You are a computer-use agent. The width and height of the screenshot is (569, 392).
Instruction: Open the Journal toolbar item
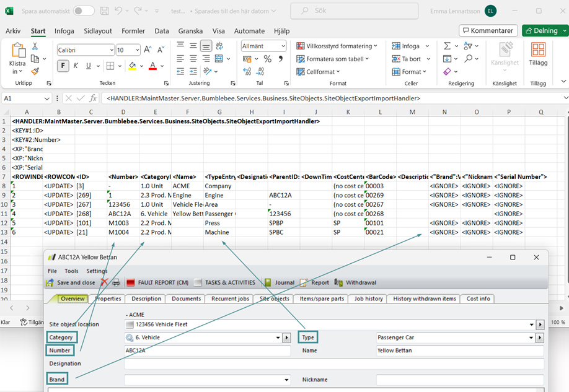pyautogui.click(x=280, y=282)
